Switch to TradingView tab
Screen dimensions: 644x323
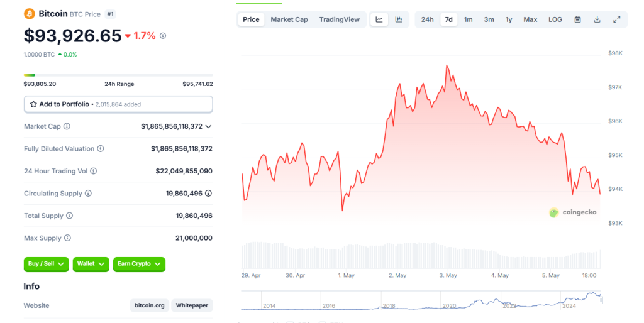[x=339, y=19]
